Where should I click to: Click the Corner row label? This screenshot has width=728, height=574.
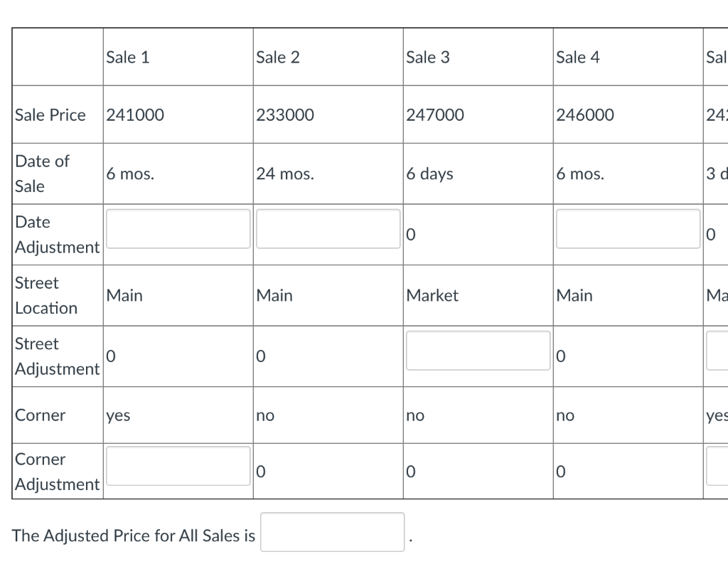pos(36,415)
